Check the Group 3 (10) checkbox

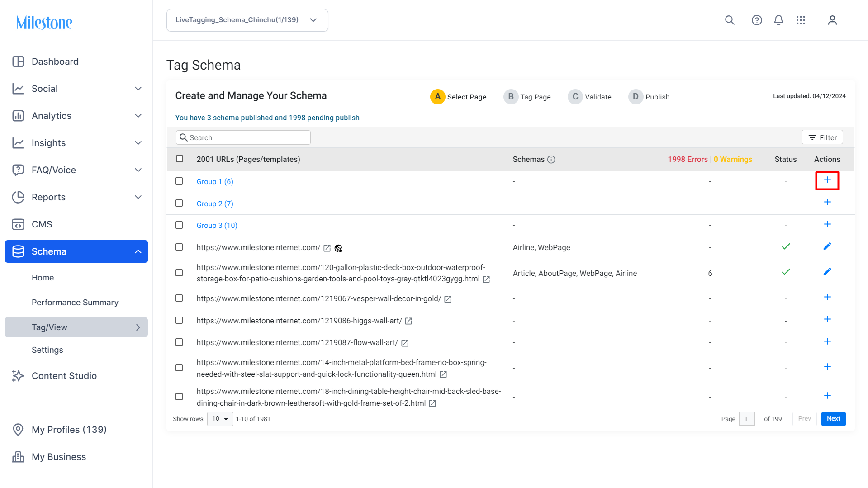(179, 225)
